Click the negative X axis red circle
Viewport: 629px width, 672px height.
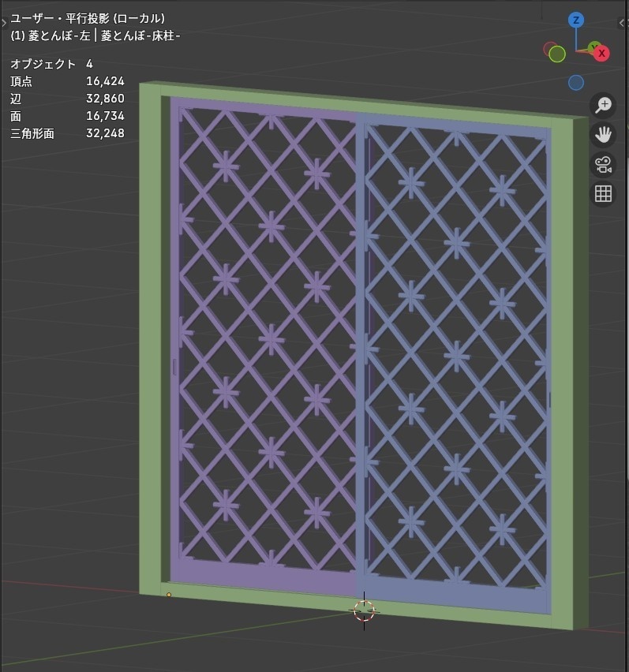549,48
